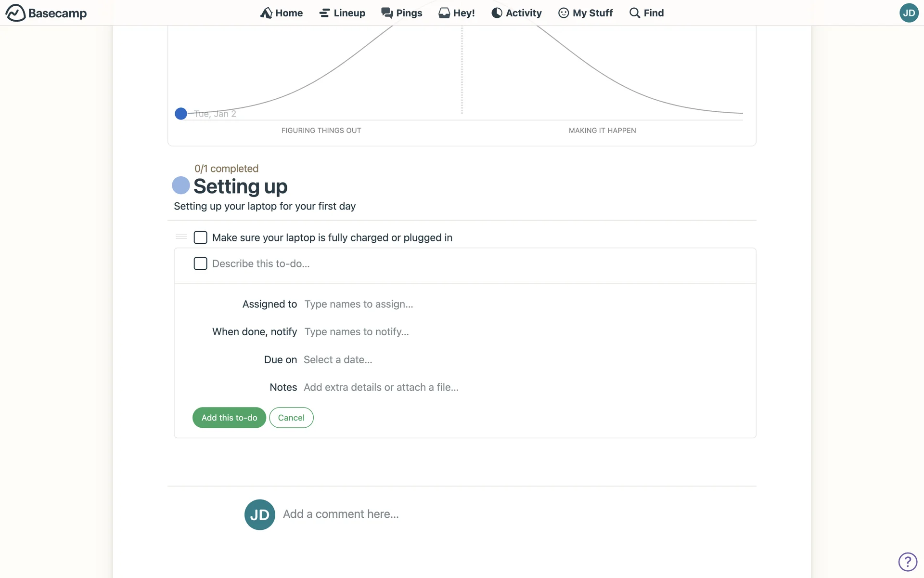Image resolution: width=924 pixels, height=578 pixels.
Task: Click the Assigned to names field
Action: click(x=359, y=304)
